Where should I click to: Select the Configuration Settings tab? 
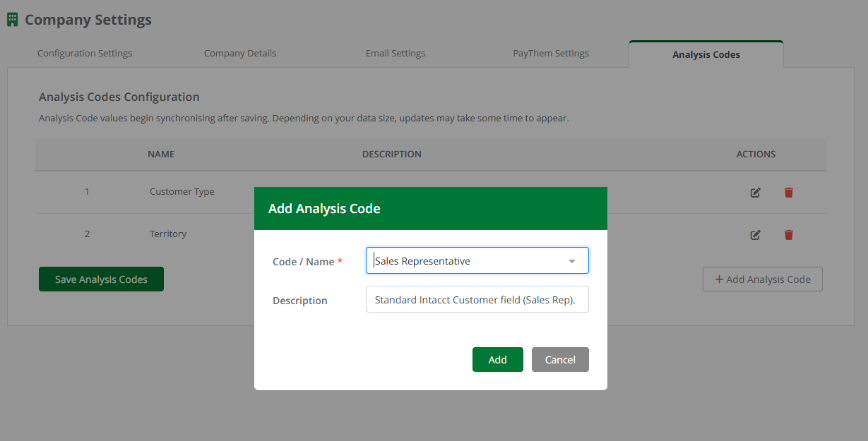(x=85, y=53)
